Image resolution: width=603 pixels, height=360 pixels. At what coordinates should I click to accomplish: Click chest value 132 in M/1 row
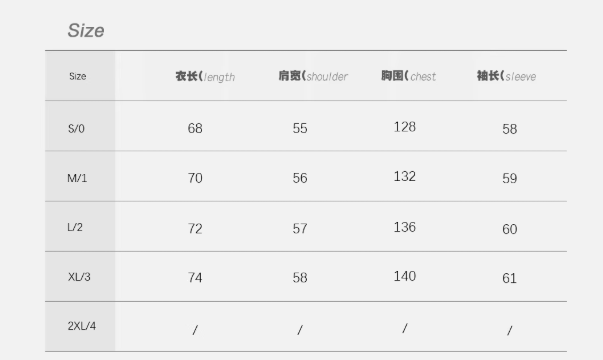(x=405, y=177)
